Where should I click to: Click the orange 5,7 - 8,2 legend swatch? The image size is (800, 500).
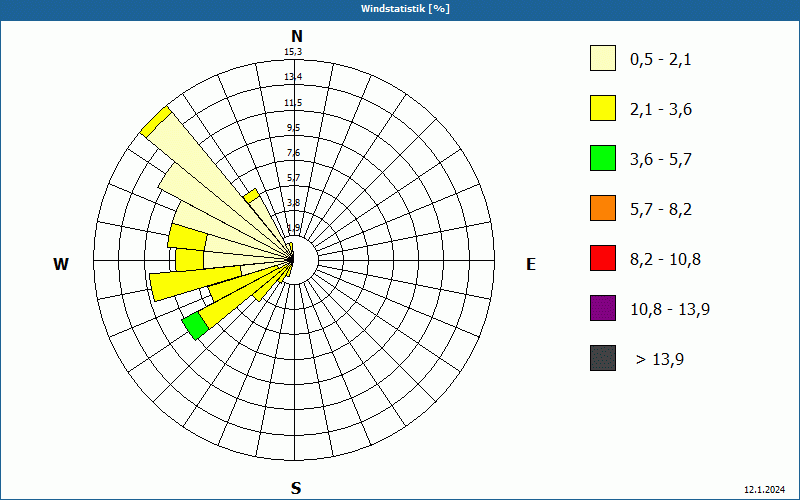coord(603,208)
